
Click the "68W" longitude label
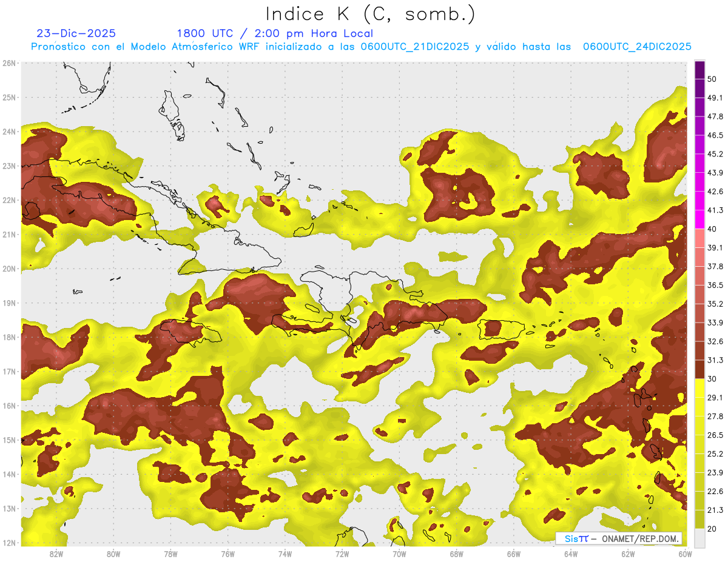click(456, 554)
